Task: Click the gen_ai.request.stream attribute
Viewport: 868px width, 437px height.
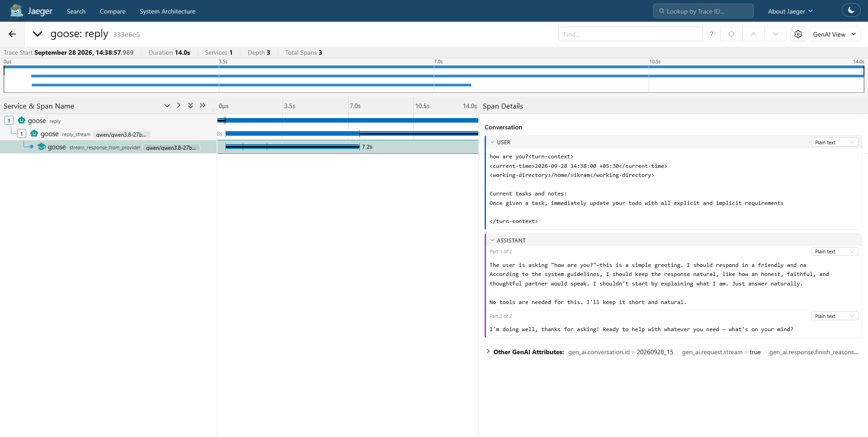Action: 721,352
